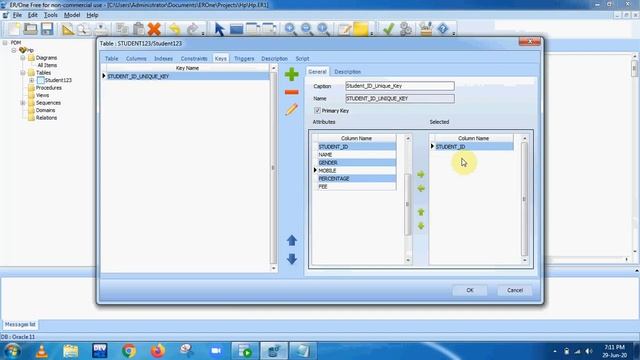Collapse the PDM root tree node
Viewport: 640px width, 360px height.
pos(5,42)
